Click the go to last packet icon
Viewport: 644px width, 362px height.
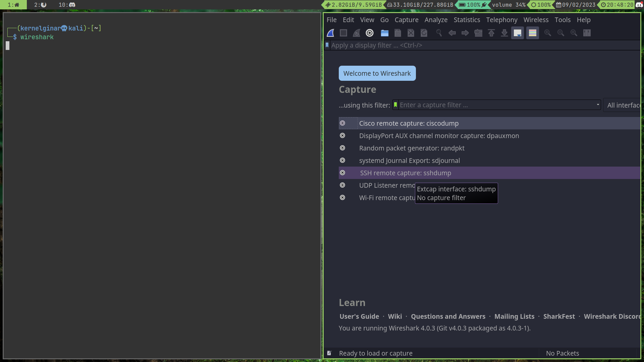point(504,33)
